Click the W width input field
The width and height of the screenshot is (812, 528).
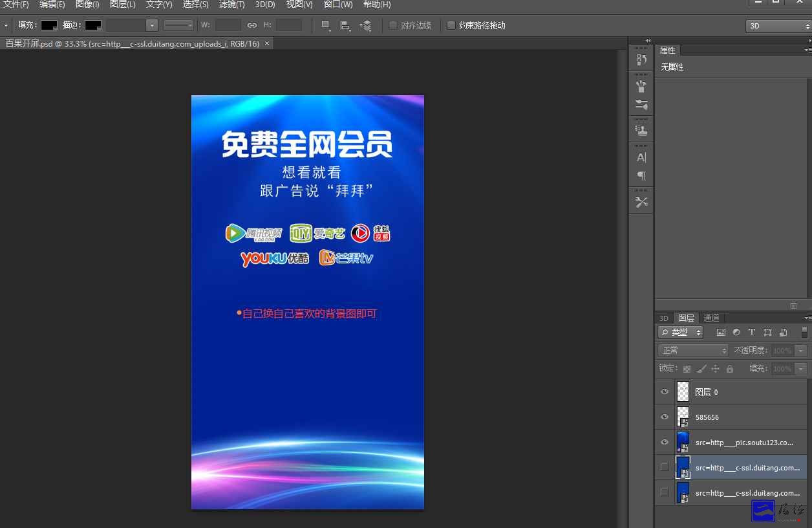coord(228,25)
